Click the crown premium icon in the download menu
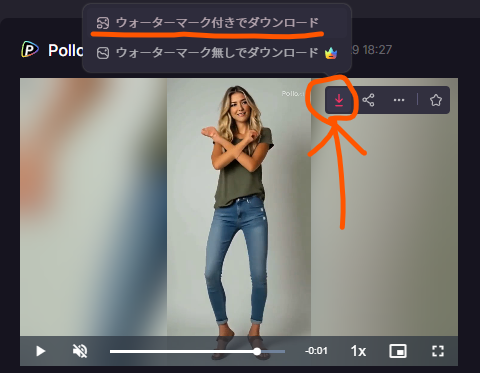Image resolution: width=480 pixels, height=373 pixels. pyautogui.click(x=331, y=53)
